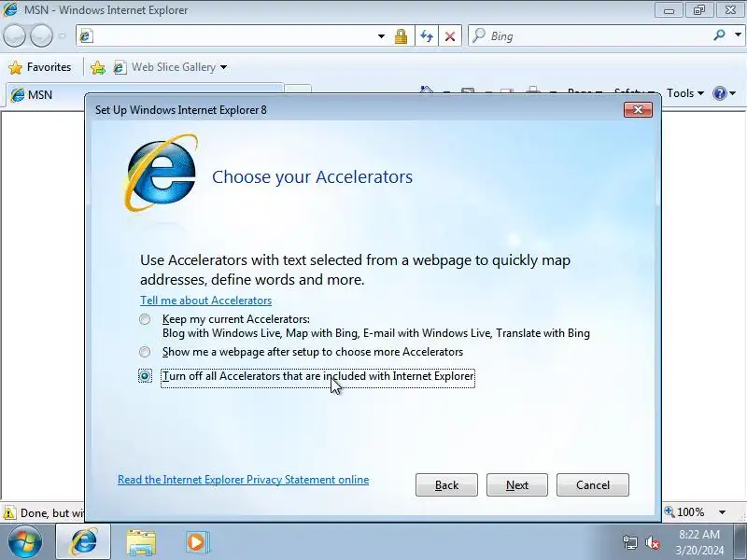The width and height of the screenshot is (747, 560).
Task: Choose Show me a webpage after setup option
Action: point(145,352)
